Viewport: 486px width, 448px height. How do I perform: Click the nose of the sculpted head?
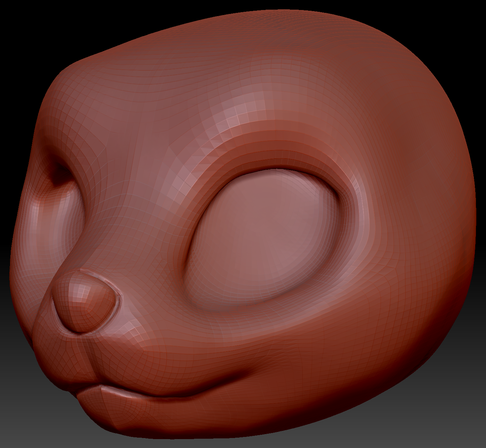[x=85, y=302]
